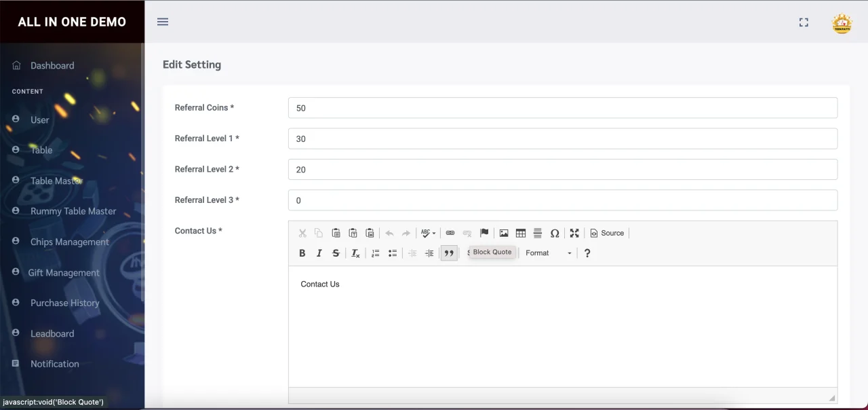Toggle bold formatting in the editor
The width and height of the screenshot is (868, 410).
302,253
